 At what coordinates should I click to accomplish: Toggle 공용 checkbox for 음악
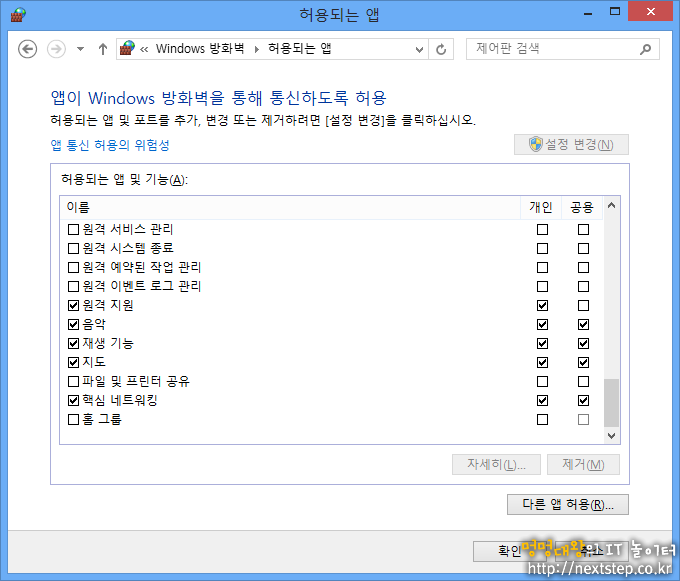pyautogui.click(x=583, y=324)
